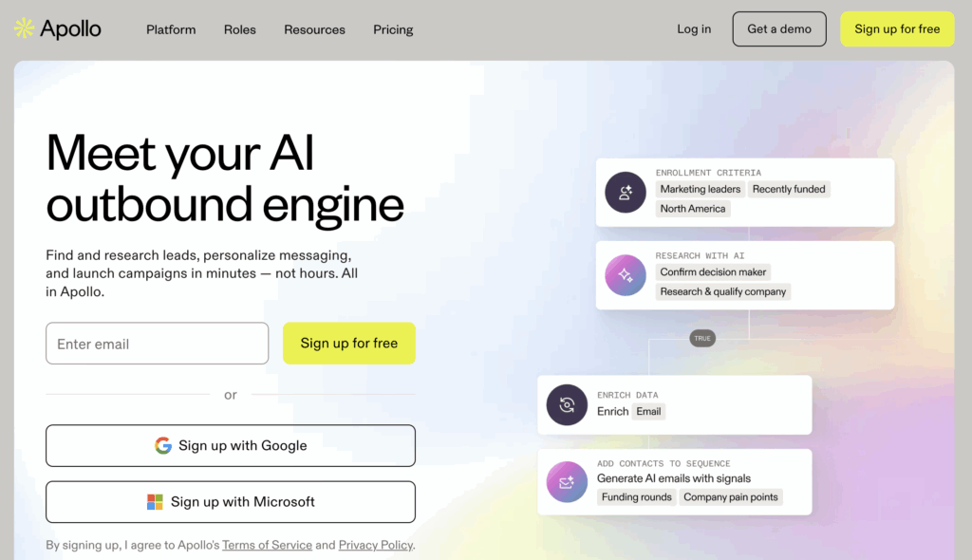Click the Log in link
Screen dimensions: 972x560
694,29
